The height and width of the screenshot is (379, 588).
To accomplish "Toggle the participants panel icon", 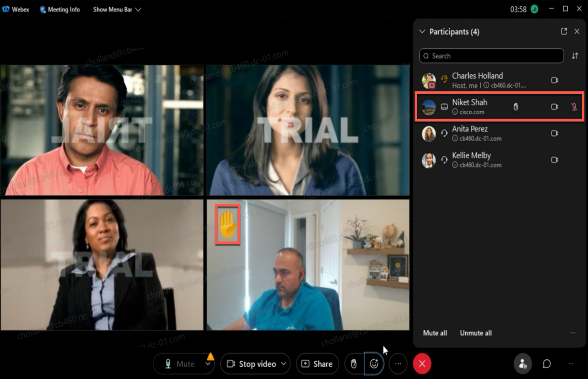I will [x=523, y=364].
